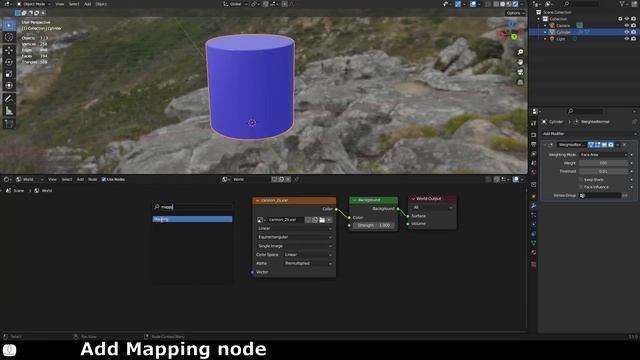Click the Add Modifier button
640x360 pixels.
(x=589, y=134)
